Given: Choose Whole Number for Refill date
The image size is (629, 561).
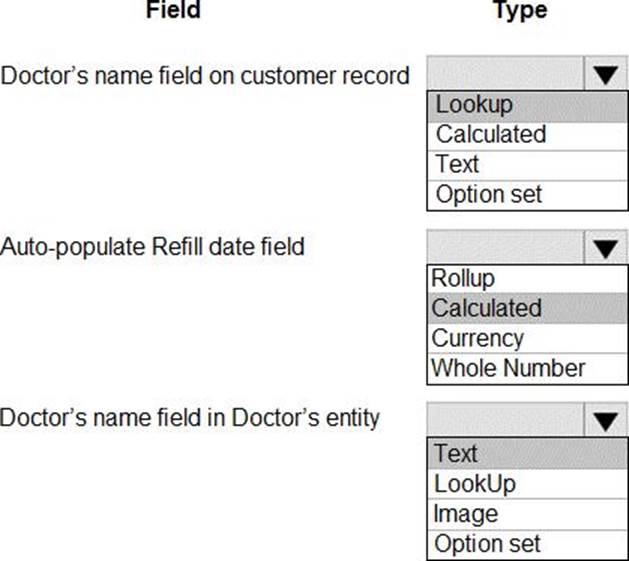Looking at the screenshot, I should pyautogui.click(x=508, y=368).
